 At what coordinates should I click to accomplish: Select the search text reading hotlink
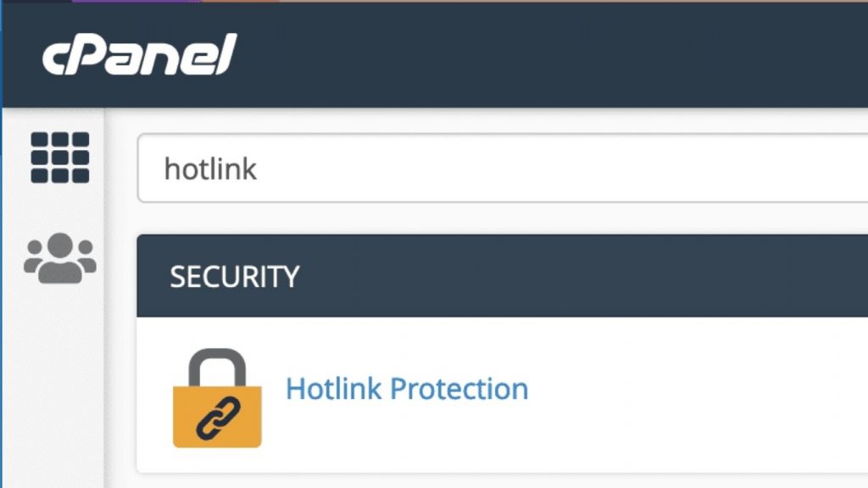(x=209, y=168)
